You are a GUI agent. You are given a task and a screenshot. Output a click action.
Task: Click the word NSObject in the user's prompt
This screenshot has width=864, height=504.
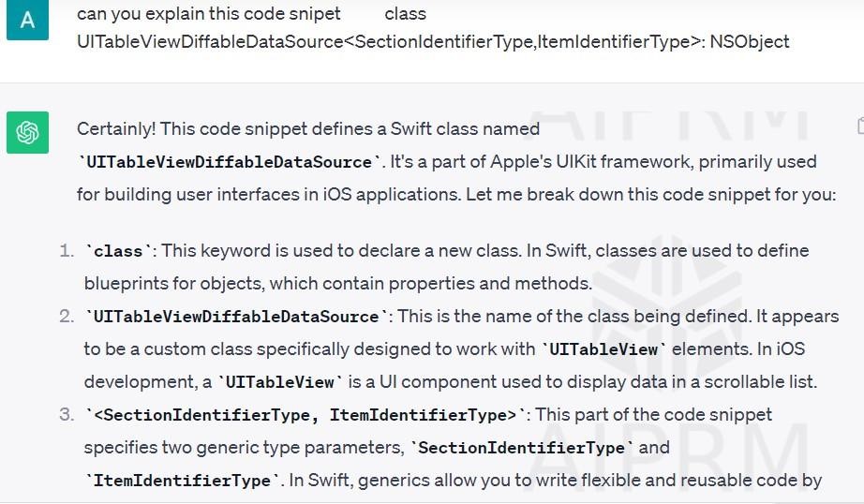750,41
